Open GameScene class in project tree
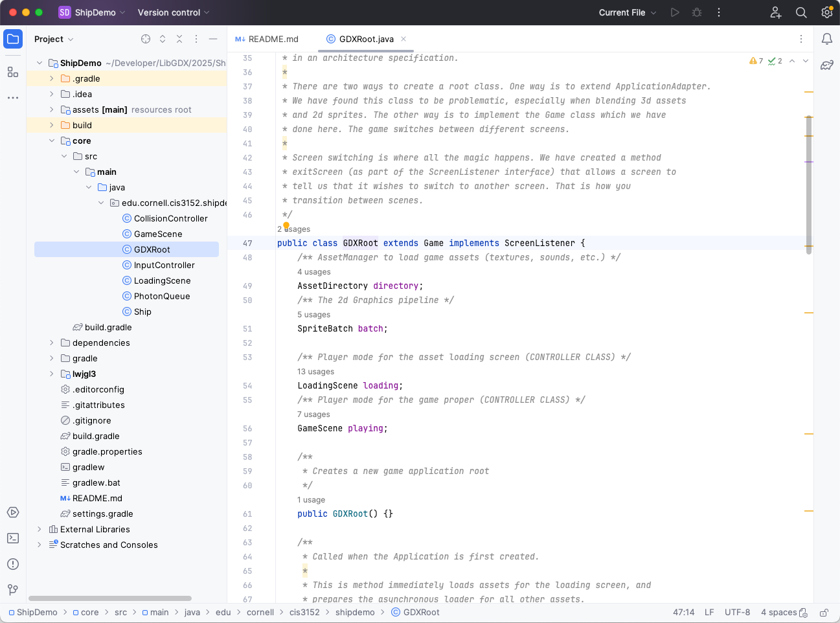This screenshot has width=840, height=623. (x=157, y=234)
